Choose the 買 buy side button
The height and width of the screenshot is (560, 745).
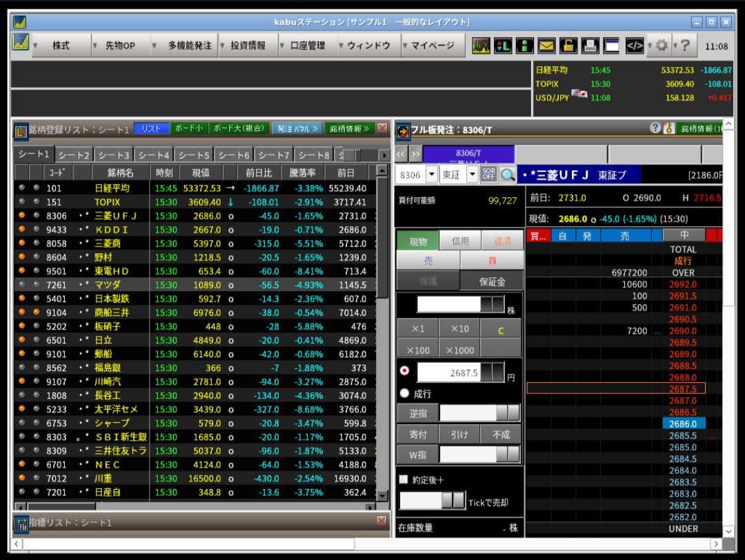(x=493, y=261)
